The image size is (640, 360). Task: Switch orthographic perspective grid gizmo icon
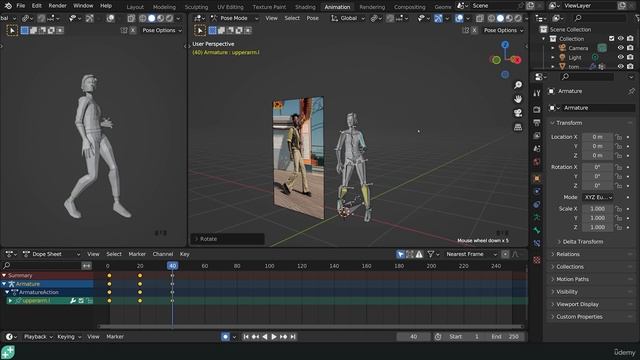pos(518,127)
